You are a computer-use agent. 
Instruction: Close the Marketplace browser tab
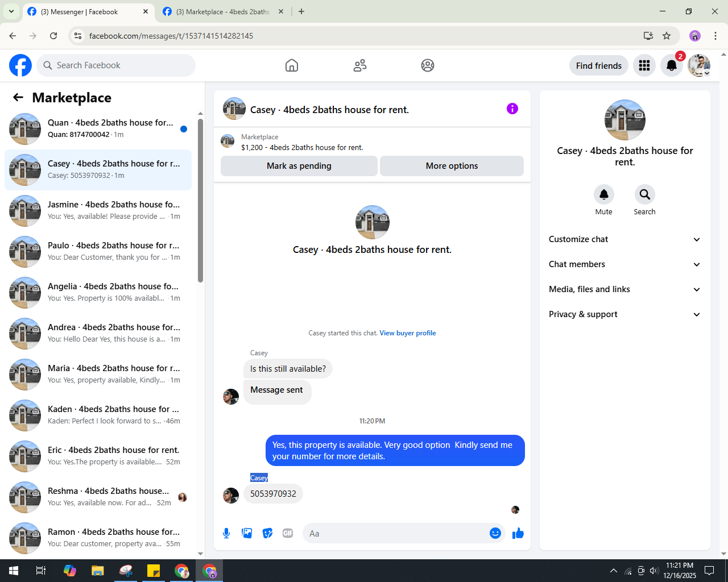pyautogui.click(x=281, y=11)
